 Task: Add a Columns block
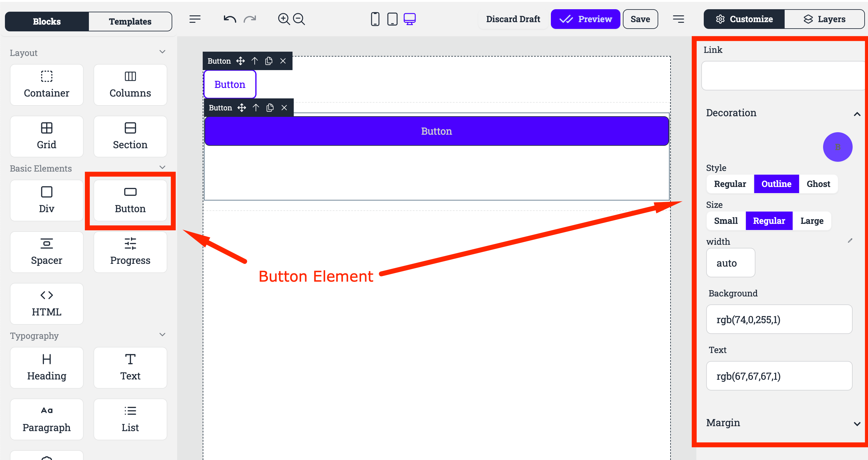pyautogui.click(x=130, y=85)
